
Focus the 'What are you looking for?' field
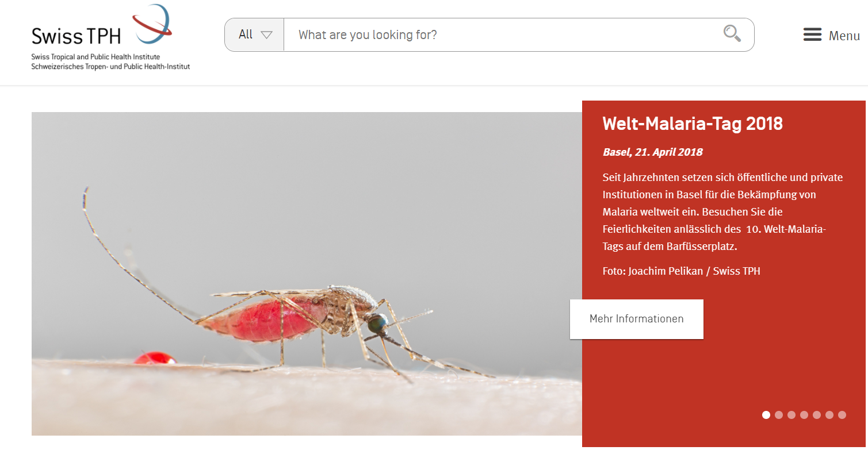(x=503, y=34)
